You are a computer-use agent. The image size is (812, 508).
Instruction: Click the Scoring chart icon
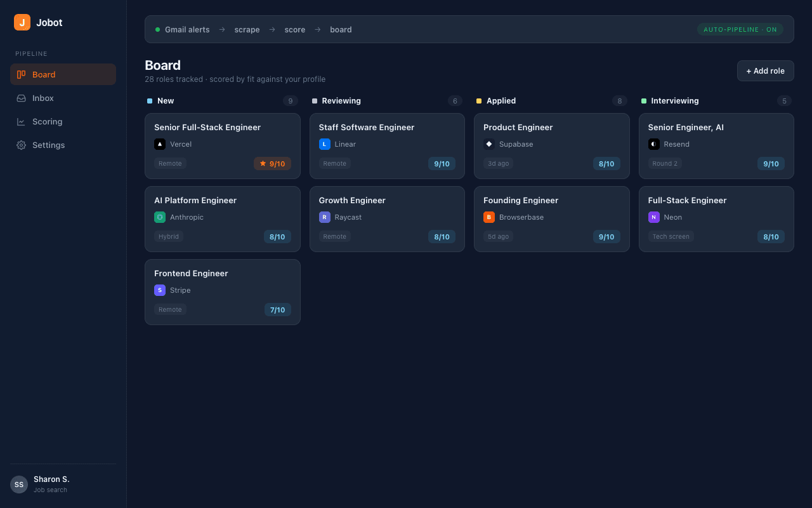click(x=21, y=121)
